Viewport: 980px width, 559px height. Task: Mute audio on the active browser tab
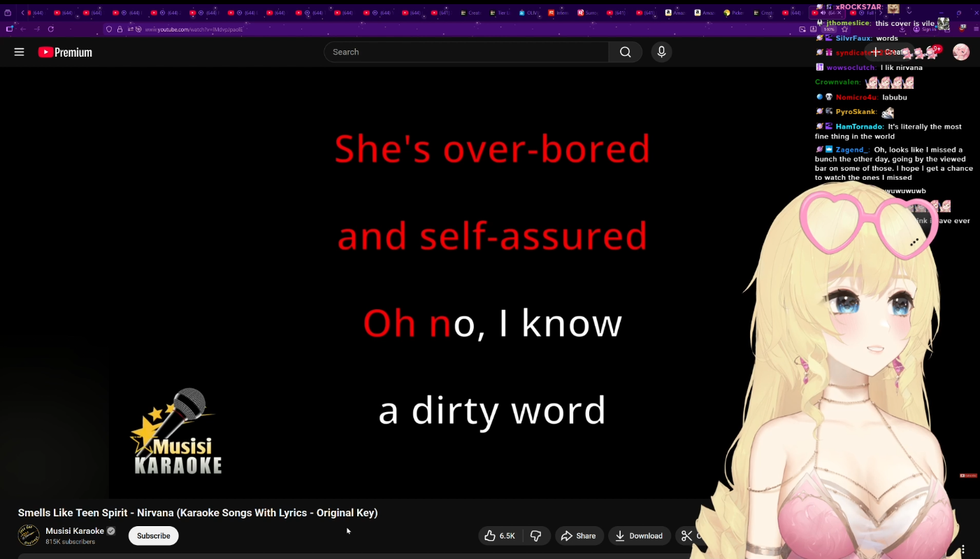[822, 13]
